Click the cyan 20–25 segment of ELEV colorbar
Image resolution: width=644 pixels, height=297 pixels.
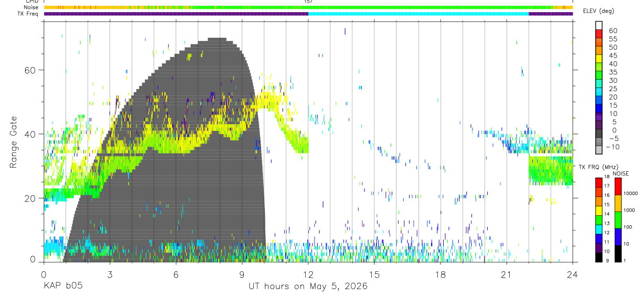pyautogui.click(x=599, y=92)
